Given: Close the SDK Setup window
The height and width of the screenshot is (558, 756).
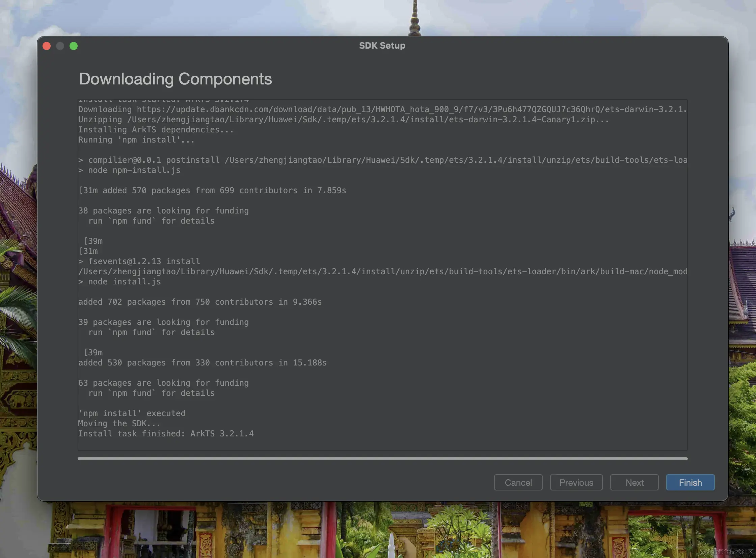Looking at the screenshot, I should pyautogui.click(x=47, y=46).
